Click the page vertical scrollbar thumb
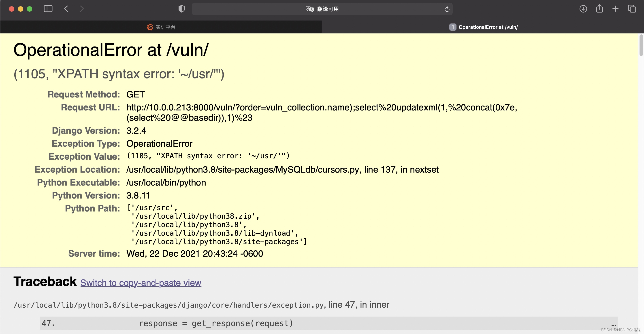The height and width of the screenshot is (334, 644). 641,45
